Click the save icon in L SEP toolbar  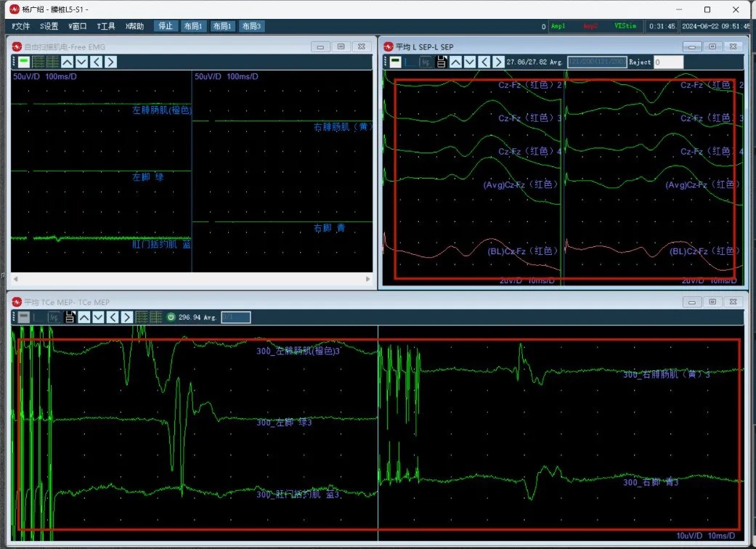coord(441,62)
